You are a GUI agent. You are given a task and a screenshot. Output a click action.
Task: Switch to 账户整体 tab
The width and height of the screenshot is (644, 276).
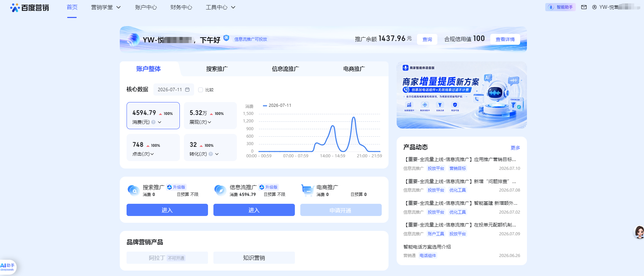(149, 69)
